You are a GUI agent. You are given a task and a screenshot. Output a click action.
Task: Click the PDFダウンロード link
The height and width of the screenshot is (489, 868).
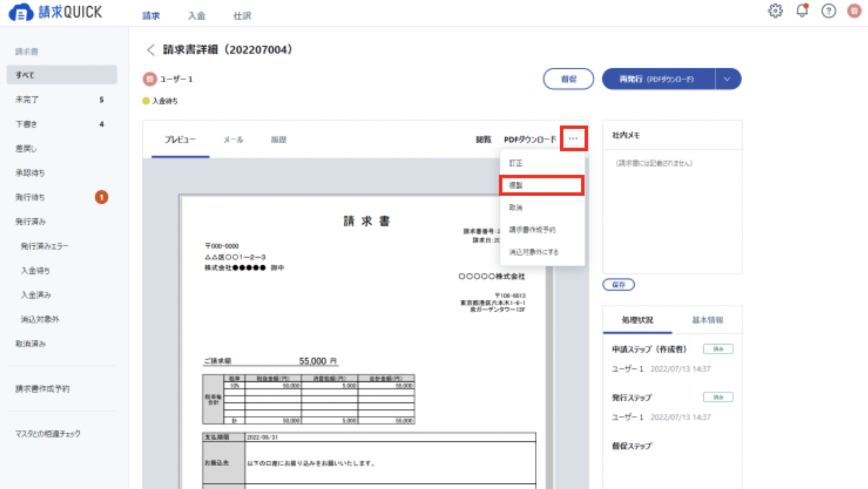(530, 140)
